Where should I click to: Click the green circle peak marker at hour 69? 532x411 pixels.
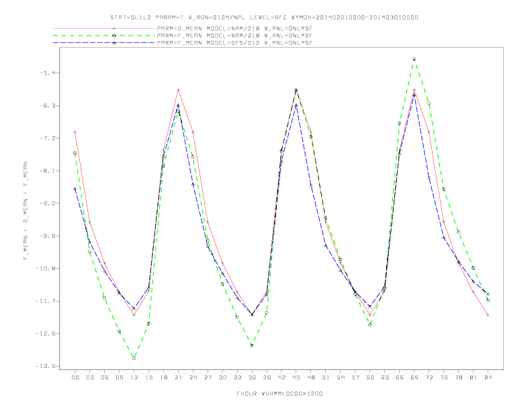(x=414, y=59)
